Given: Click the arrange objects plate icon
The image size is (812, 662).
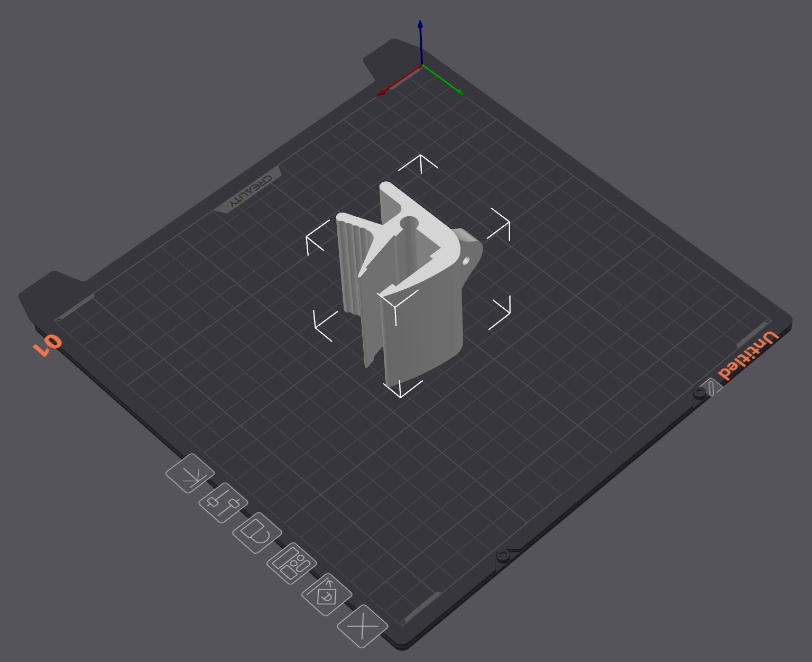Looking at the screenshot, I should pyautogui.click(x=292, y=564).
